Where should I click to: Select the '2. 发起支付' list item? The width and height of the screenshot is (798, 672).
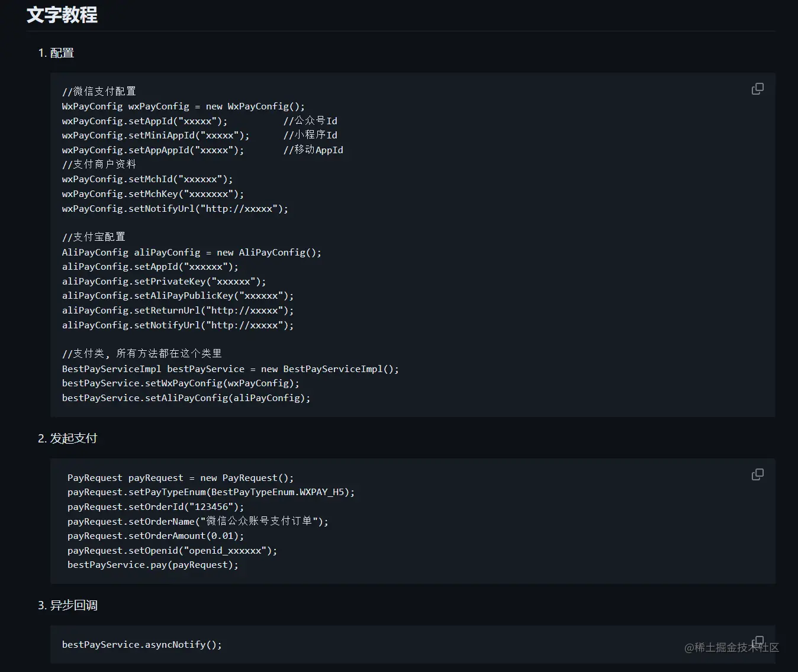point(67,438)
